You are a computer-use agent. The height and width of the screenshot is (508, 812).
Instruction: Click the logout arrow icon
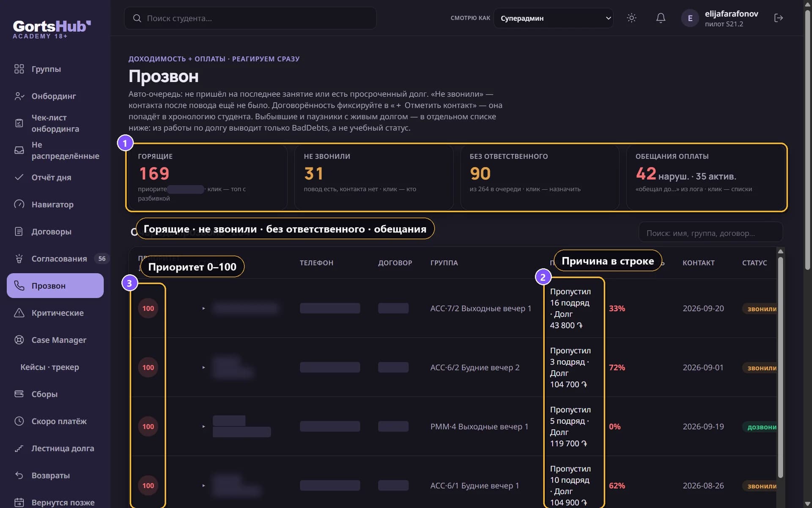point(779,18)
